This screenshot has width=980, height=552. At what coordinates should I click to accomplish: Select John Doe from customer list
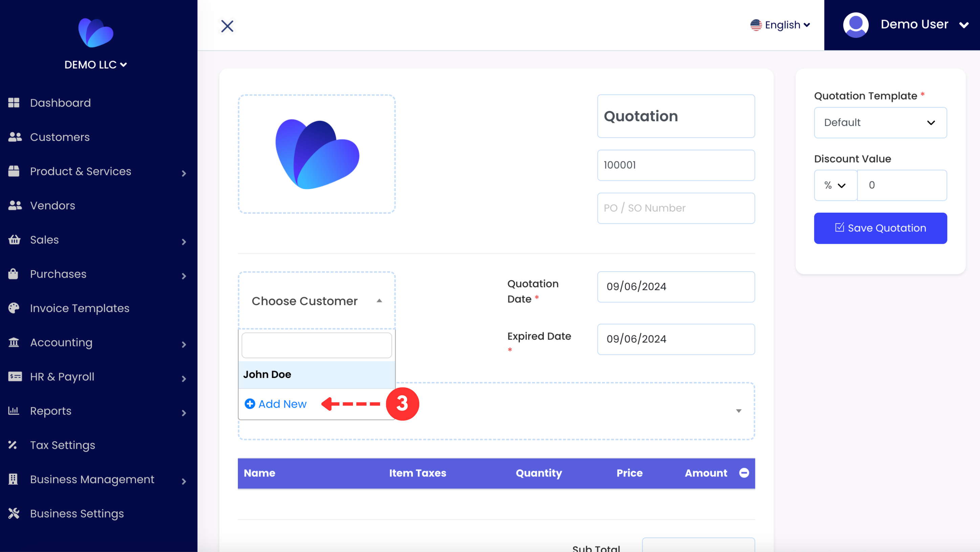[x=316, y=375]
